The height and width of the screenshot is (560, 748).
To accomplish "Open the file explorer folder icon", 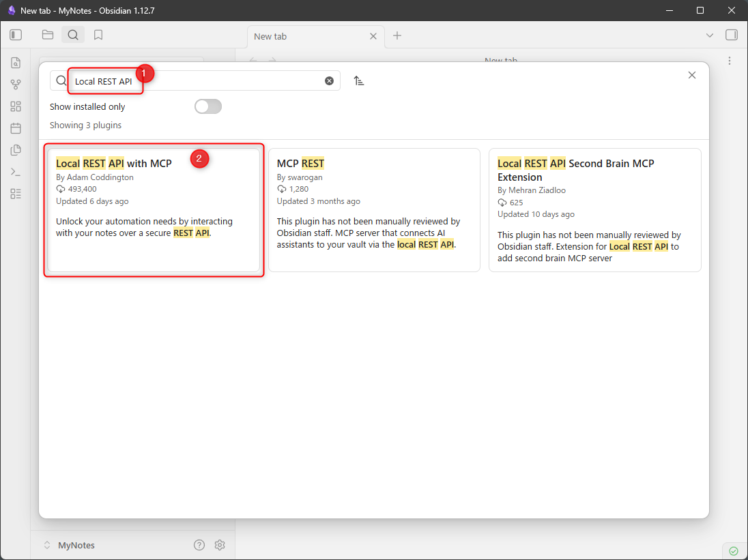I will 48,35.
